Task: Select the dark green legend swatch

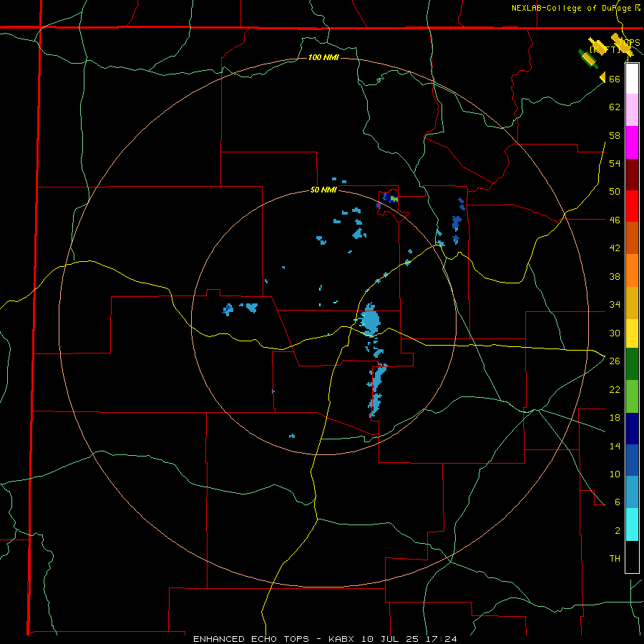Action: 632,364
